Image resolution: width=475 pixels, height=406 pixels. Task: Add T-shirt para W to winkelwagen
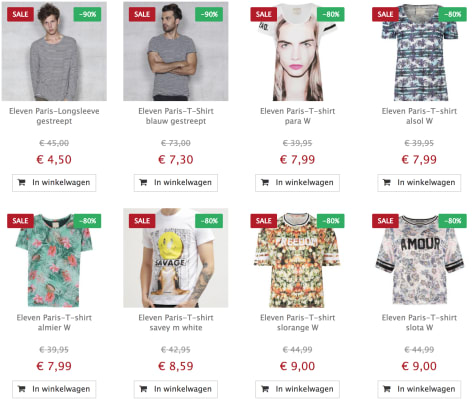[297, 183]
